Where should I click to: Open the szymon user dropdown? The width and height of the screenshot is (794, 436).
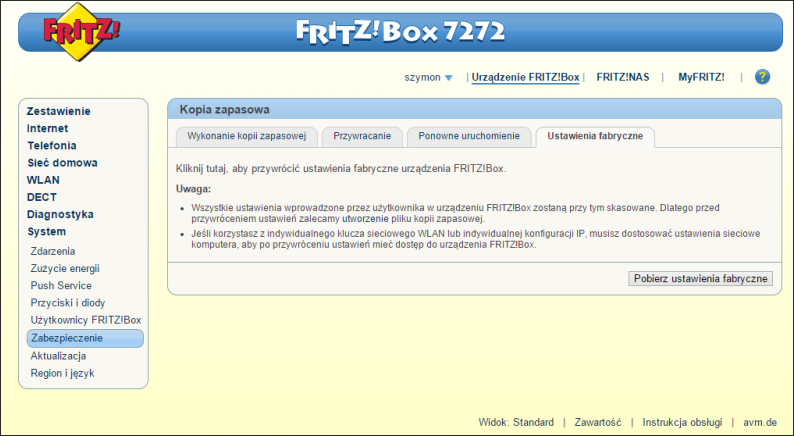point(429,77)
